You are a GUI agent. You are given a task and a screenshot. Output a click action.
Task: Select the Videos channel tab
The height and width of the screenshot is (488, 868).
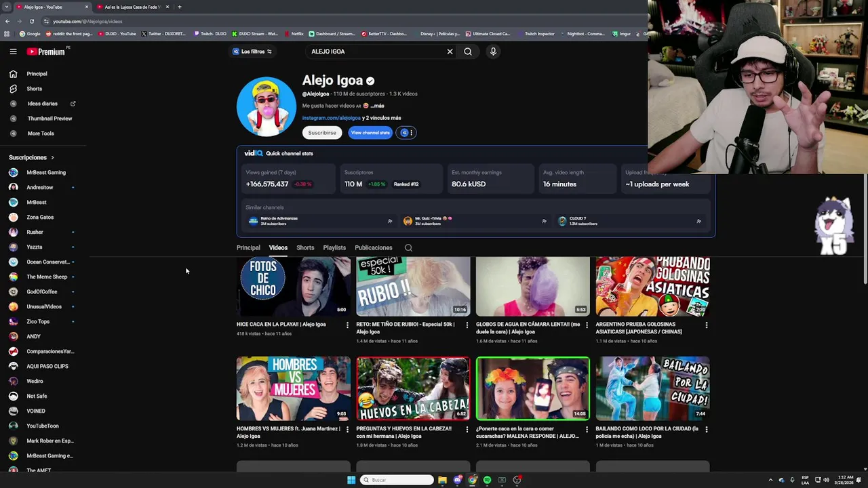[x=278, y=248]
